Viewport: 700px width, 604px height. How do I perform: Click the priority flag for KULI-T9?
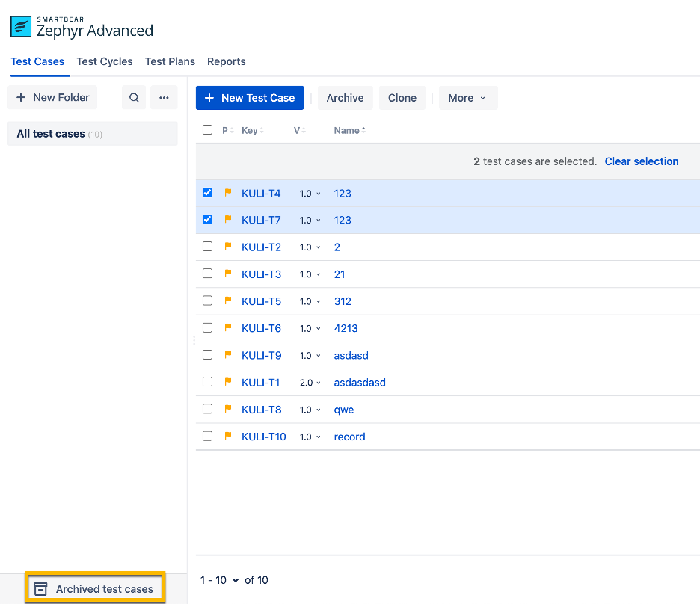tap(228, 355)
